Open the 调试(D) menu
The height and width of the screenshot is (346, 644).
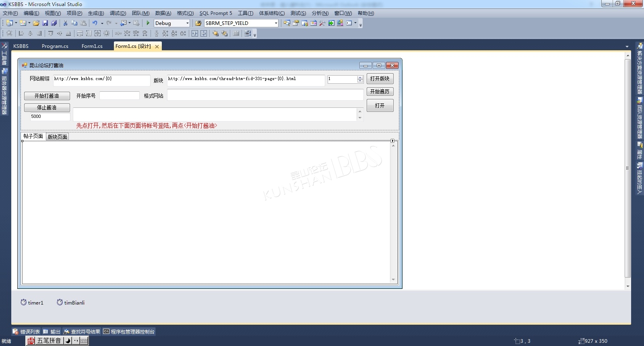(118, 13)
